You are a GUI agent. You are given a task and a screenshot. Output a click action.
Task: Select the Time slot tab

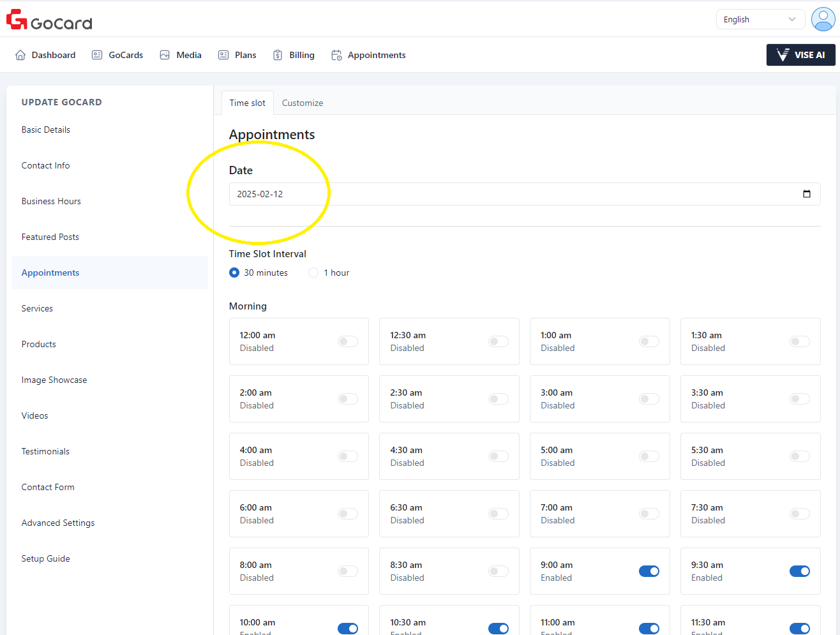click(x=248, y=103)
